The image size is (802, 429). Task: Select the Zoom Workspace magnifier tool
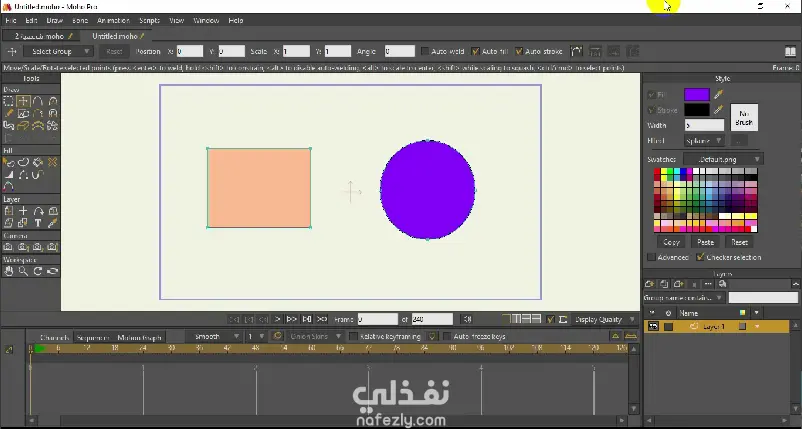(x=23, y=272)
